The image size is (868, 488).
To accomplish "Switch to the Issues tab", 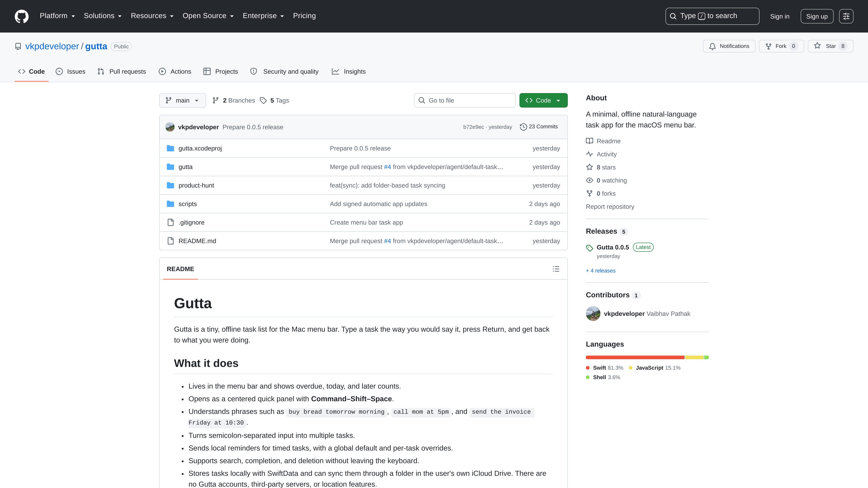I will point(71,71).
